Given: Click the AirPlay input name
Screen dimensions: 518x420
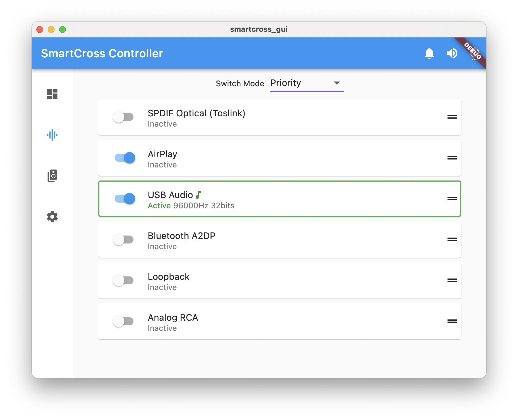Looking at the screenshot, I should [162, 154].
